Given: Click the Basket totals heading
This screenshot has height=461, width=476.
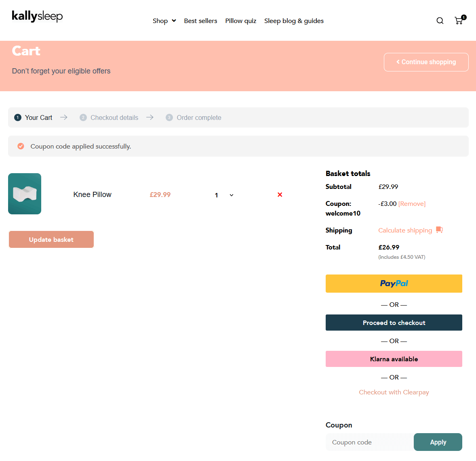Looking at the screenshot, I should 348,174.
